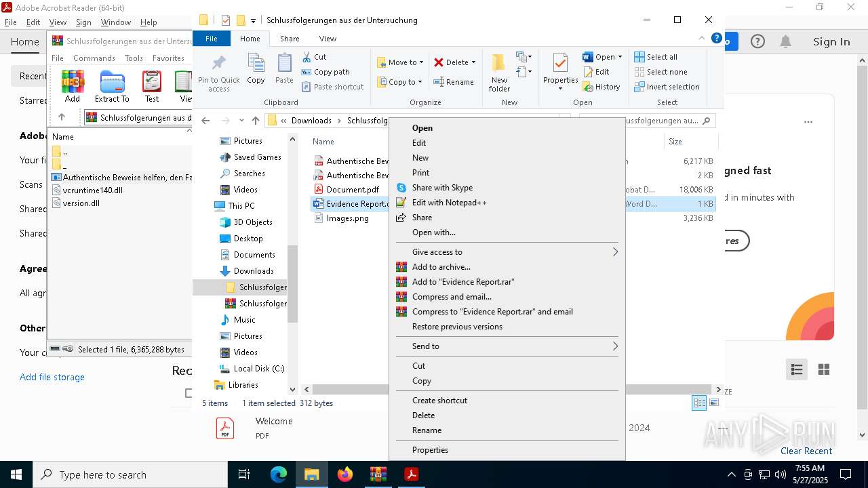Switch to details view button

698,403
